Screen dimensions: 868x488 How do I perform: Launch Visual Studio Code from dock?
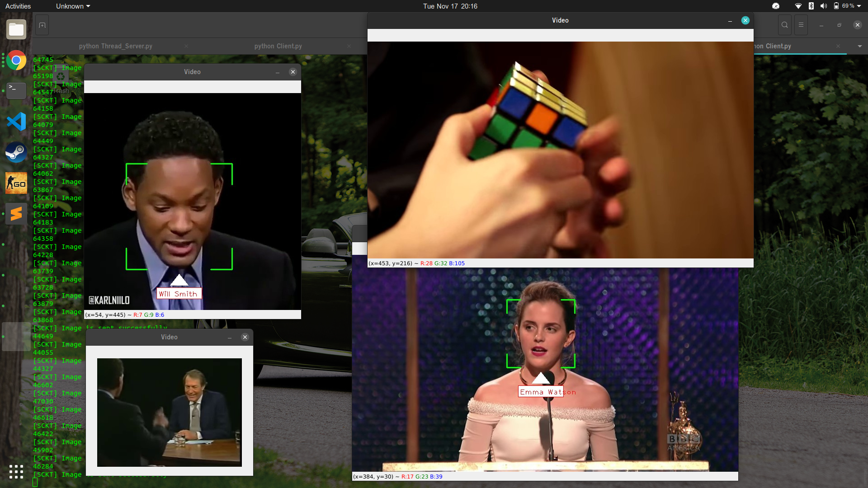tap(16, 122)
